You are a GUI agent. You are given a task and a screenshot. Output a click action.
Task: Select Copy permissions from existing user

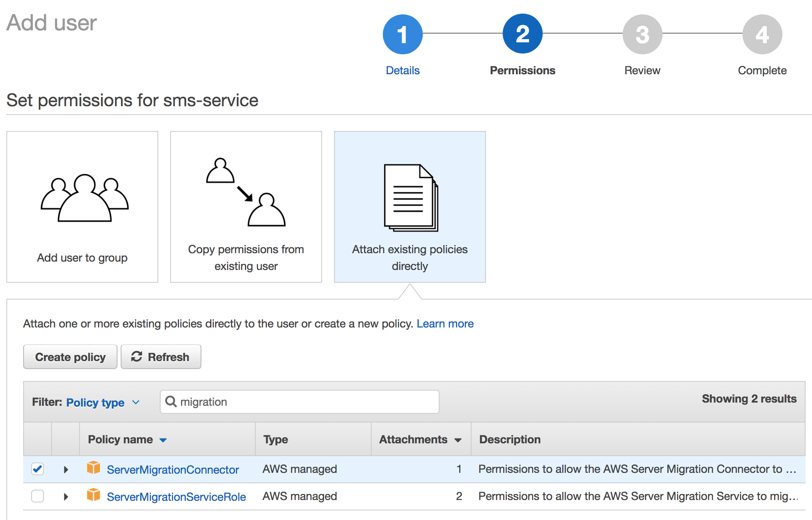[x=246, y=207]
